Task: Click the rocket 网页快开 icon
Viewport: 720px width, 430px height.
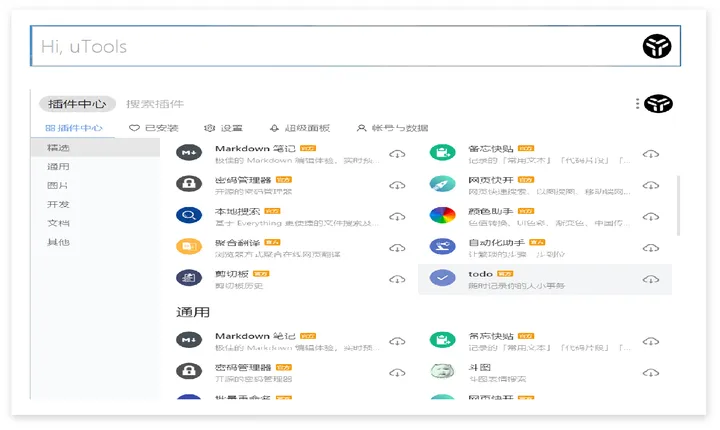Action: click(x=442, y=183)
